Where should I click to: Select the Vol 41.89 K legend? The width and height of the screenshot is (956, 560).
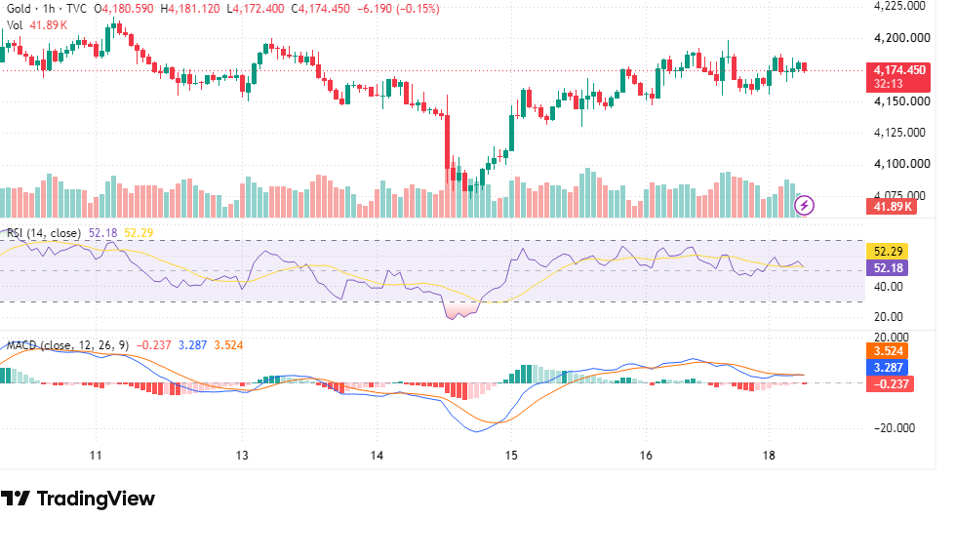pyautogui.click(x=37, y=25)
